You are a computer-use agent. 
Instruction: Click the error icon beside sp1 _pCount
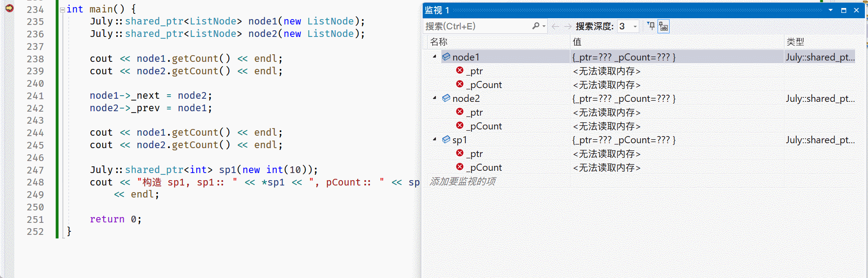click(460, 167)
